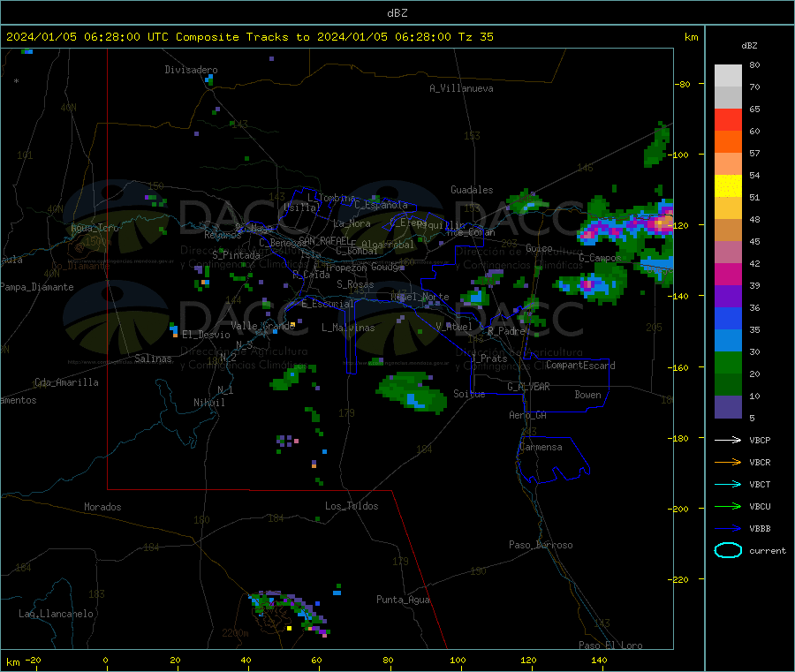Select the purple 5 dBZ color swatch
Viewport: 795px width, 672px height.
[x=728, y=407]
